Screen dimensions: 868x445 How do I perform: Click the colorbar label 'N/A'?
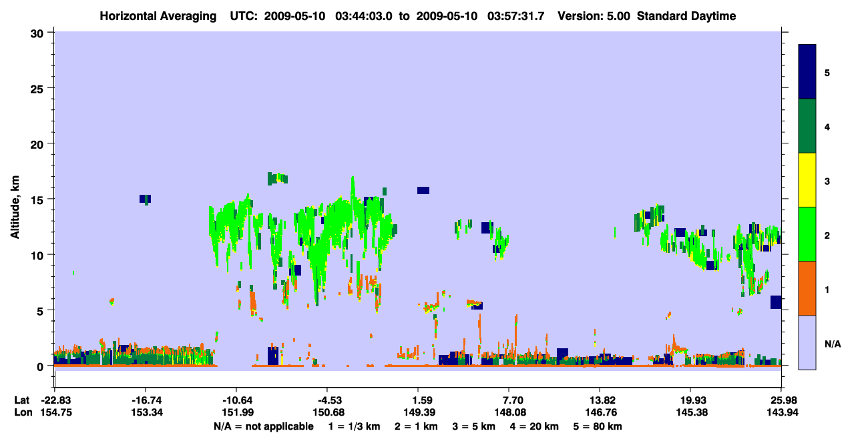[x=833, y=344]
